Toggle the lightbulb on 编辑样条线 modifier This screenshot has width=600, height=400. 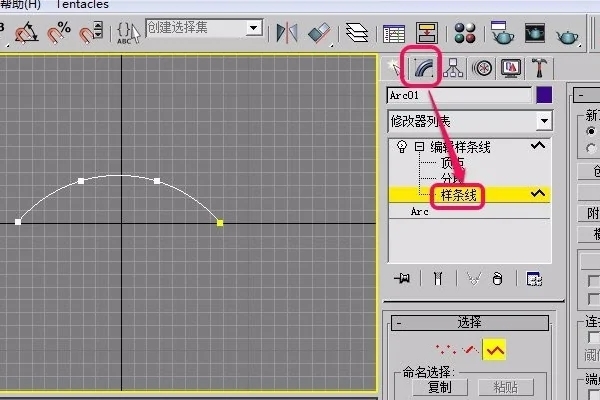tap(401, 147)
